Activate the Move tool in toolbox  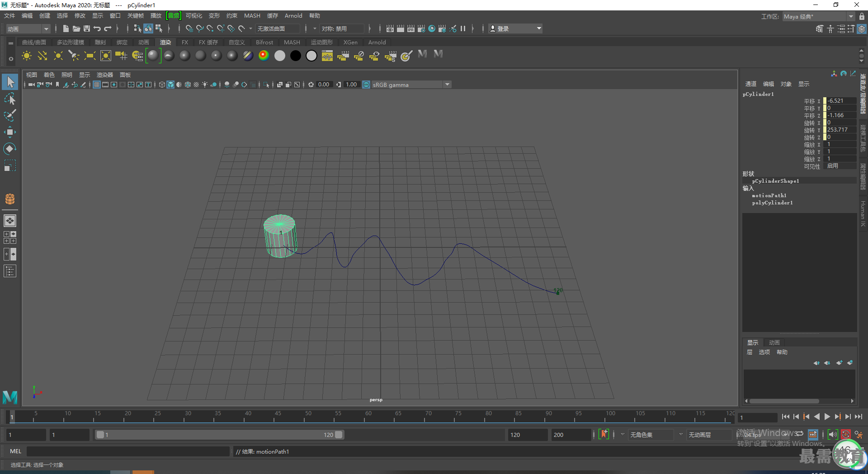click(10, 132)
